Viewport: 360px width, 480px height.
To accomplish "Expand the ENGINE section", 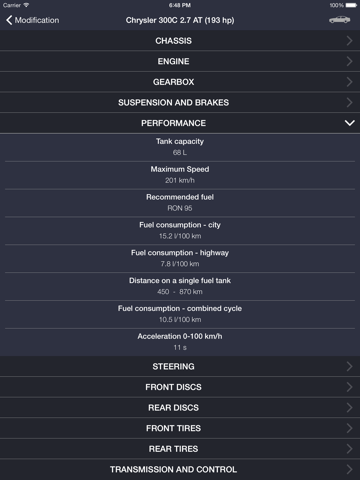I will coord(180,61).
